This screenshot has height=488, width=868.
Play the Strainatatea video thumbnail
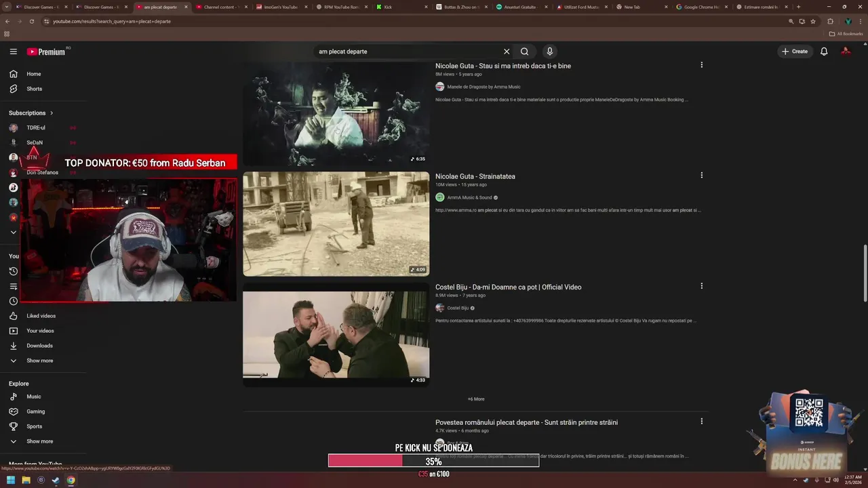pos(336,224)
